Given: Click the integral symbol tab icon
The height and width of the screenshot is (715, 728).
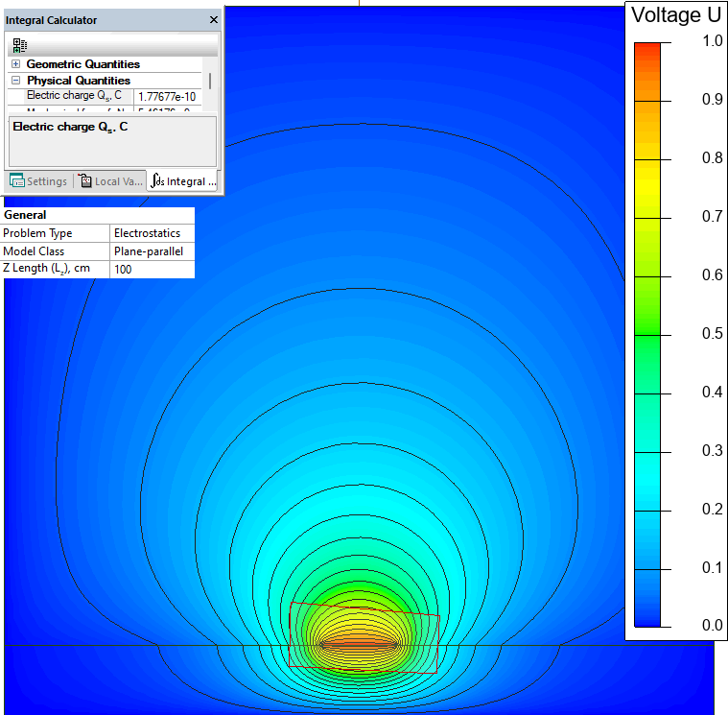Looking at the screenshot, I should (x=158, y=180).
